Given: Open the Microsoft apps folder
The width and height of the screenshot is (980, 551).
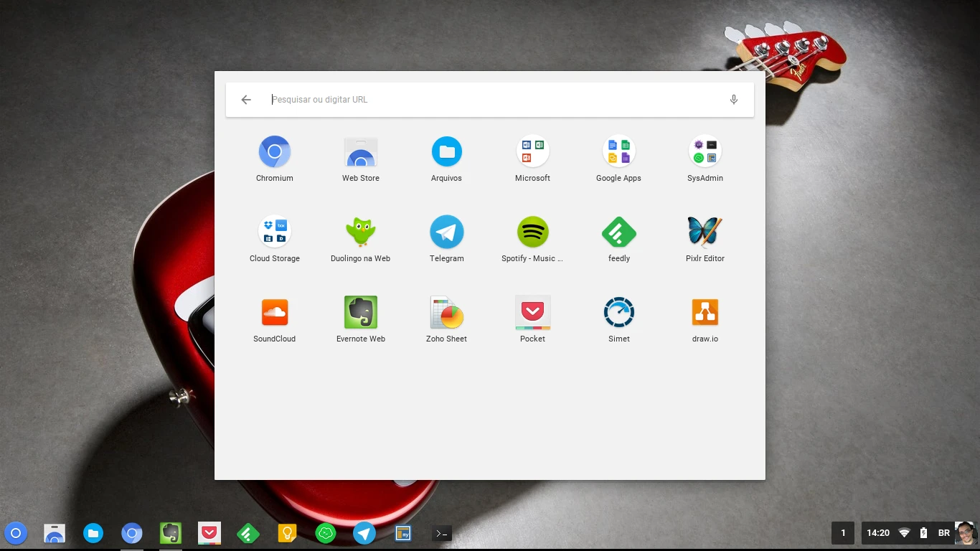Looking at the screenshot, I should pos(532,152).
